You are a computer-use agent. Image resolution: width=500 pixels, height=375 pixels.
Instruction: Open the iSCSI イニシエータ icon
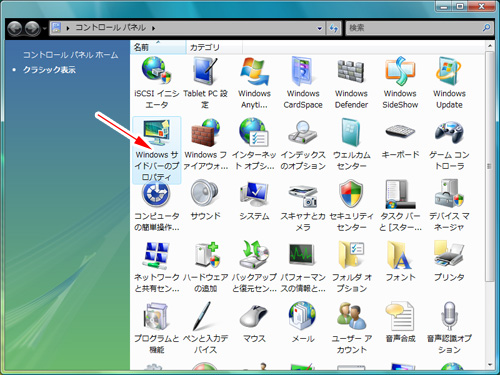tap(156, 71)
